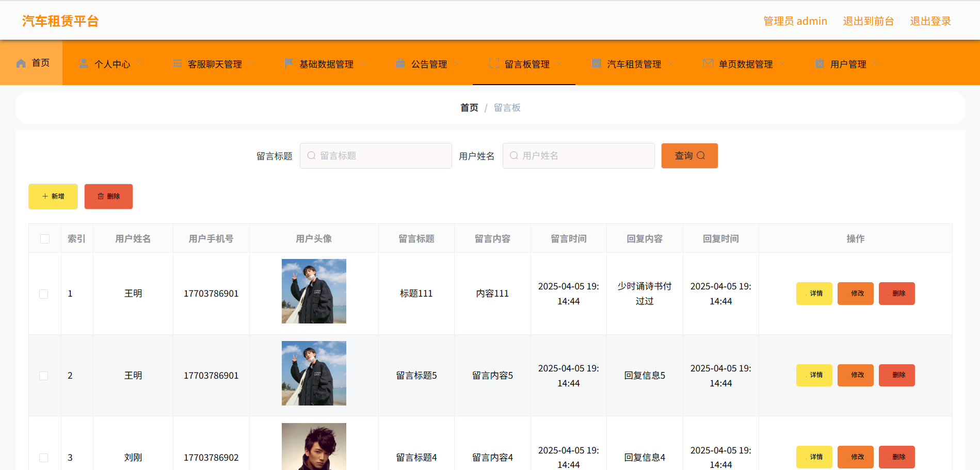Select the checkbox for row 2

tap(44, 376)
